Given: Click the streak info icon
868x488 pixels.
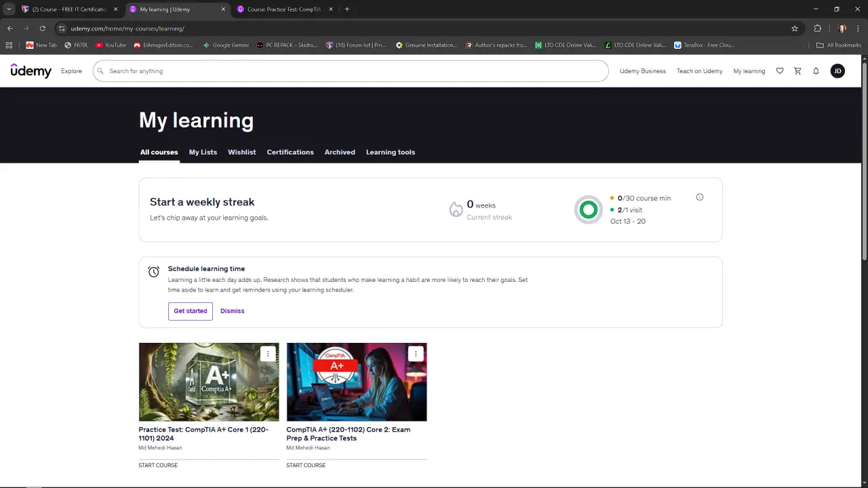Looking at the screenshot, I should pyautogui.click(x=700, y=197).
